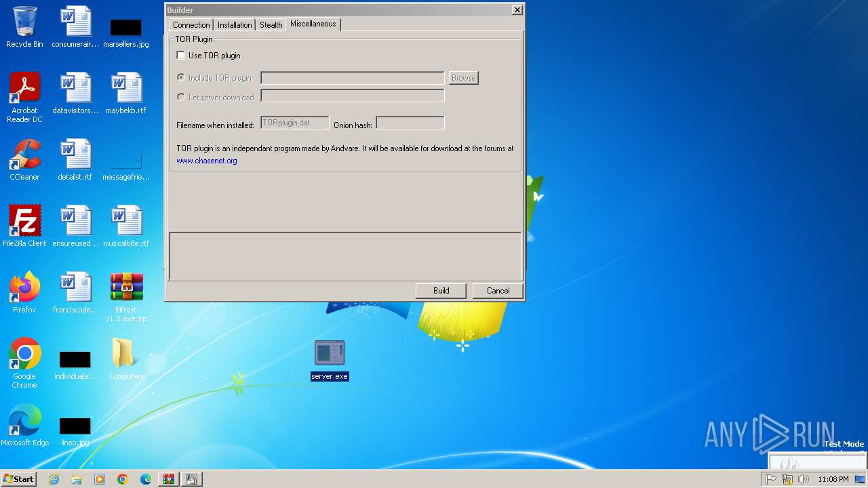The height and width of the screenshot is (488, 868).
Task: Open www.chasenet.org link
Action: point(207,161)
